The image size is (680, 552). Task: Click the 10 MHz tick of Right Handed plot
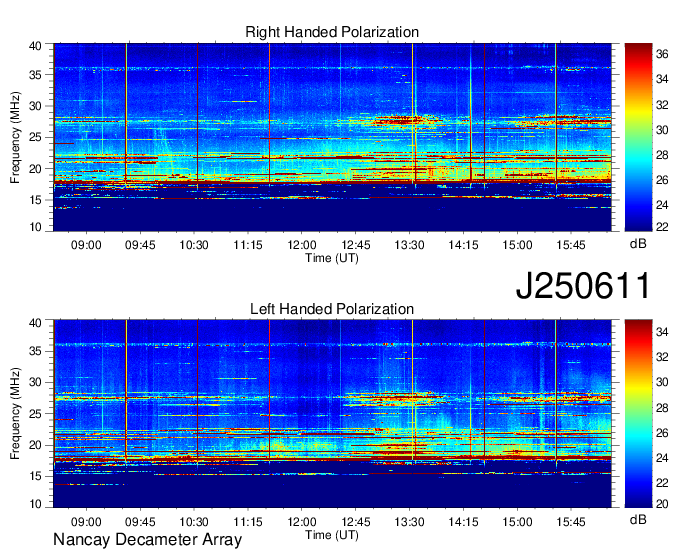(36, 227)
